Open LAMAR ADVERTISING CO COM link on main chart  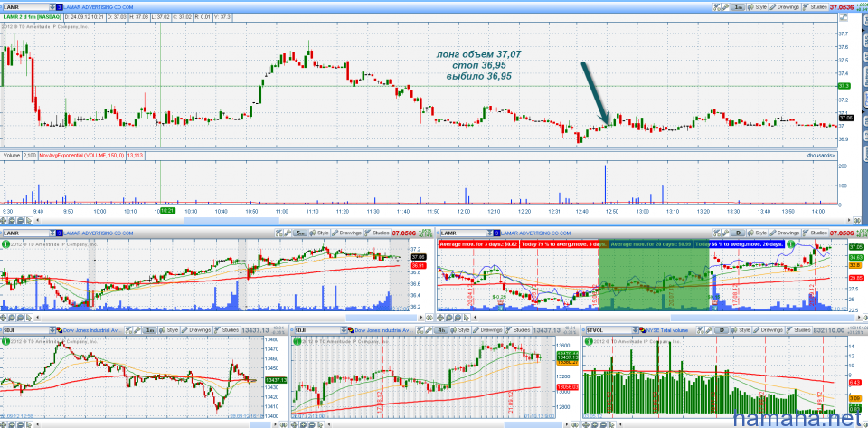tap(98, 7)
